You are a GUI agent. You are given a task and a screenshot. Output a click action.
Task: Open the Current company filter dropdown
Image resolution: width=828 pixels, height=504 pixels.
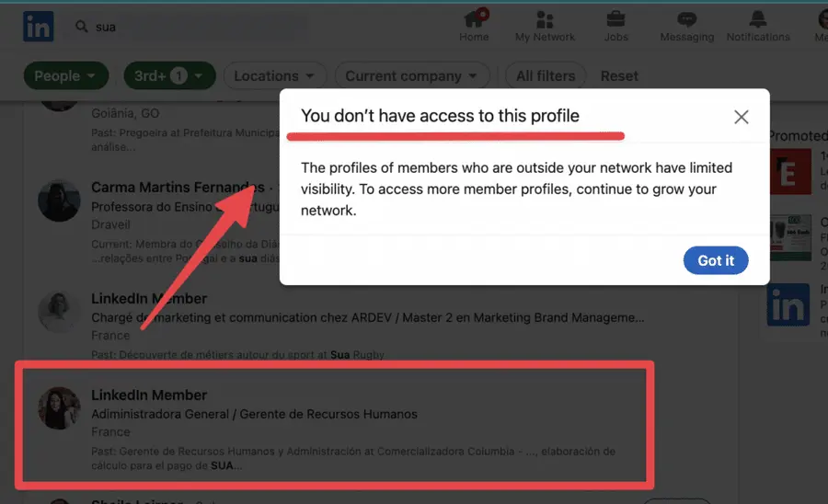click(x=412, y=76)
